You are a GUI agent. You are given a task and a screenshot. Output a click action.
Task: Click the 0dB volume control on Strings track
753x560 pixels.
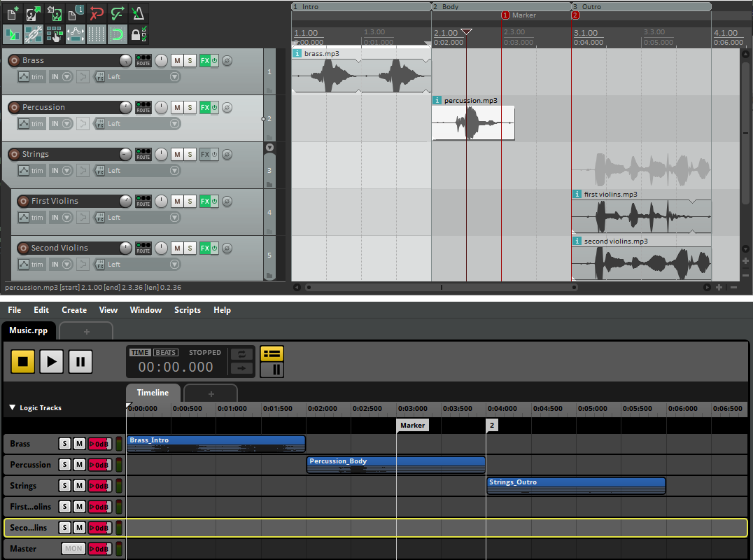tap(100, 485)
